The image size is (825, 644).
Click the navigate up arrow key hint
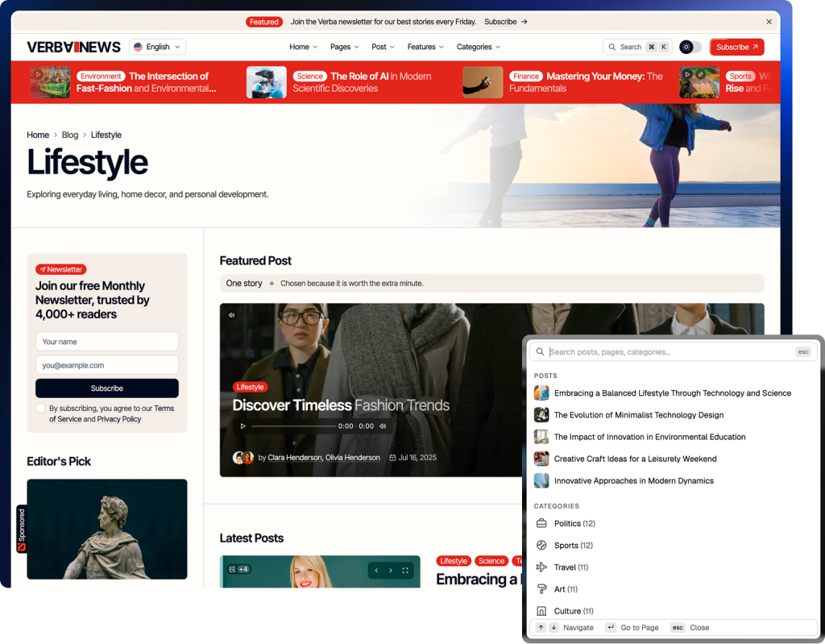pos(541,627)
